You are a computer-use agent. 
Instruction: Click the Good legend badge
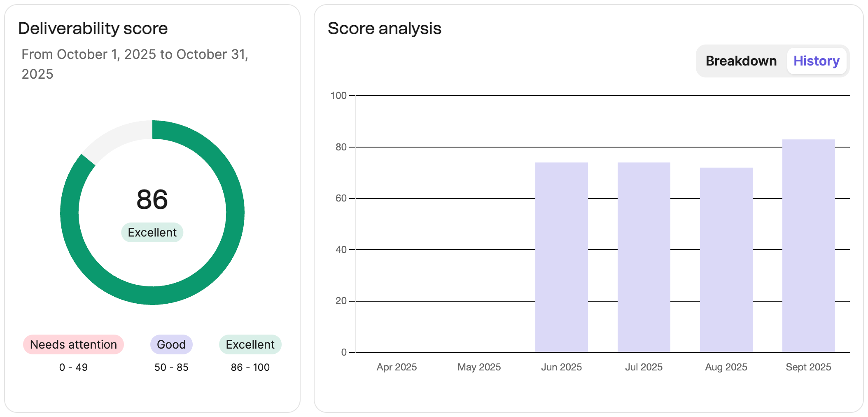(x=171, y=344)
